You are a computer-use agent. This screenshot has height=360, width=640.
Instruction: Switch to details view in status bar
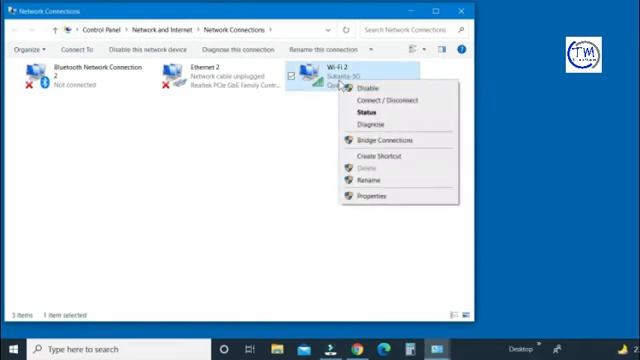click(454, 315)
